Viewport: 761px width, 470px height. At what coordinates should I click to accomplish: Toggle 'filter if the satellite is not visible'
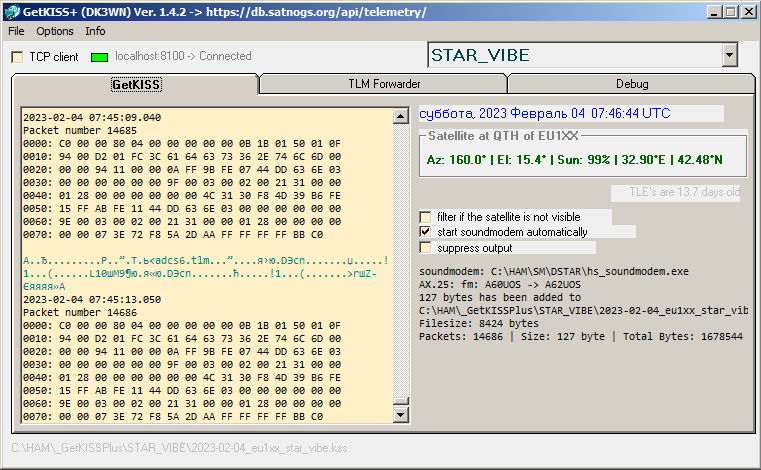[425, 217]
